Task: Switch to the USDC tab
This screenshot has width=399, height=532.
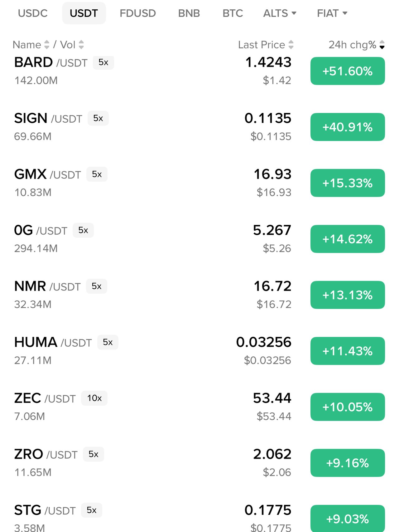Action: [33, 13]
